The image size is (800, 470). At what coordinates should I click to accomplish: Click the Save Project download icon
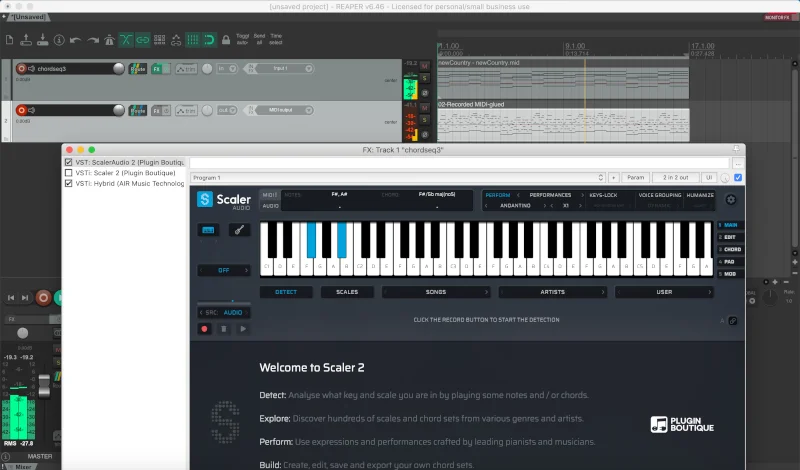coord(42,40)
